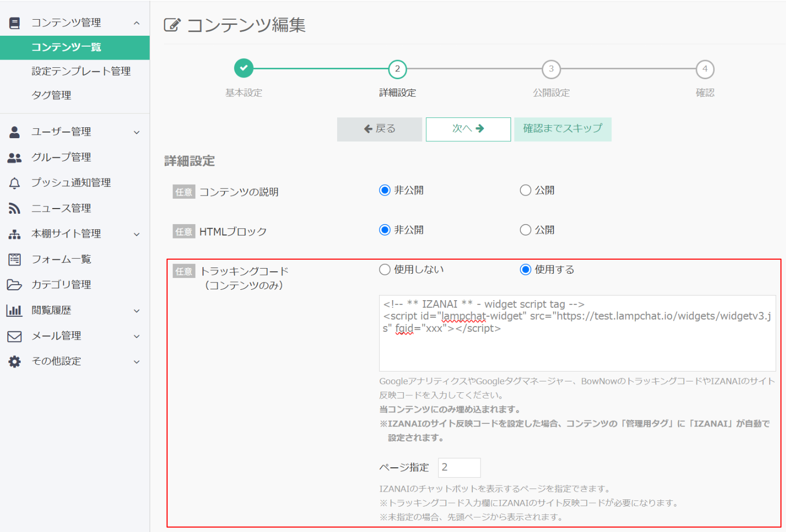Expand the メール管理 chevron

(137, 336)
